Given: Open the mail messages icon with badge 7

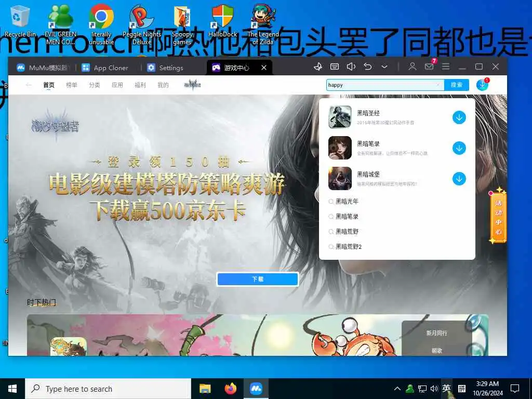Looking at the screenshot, I should point(430,66).
